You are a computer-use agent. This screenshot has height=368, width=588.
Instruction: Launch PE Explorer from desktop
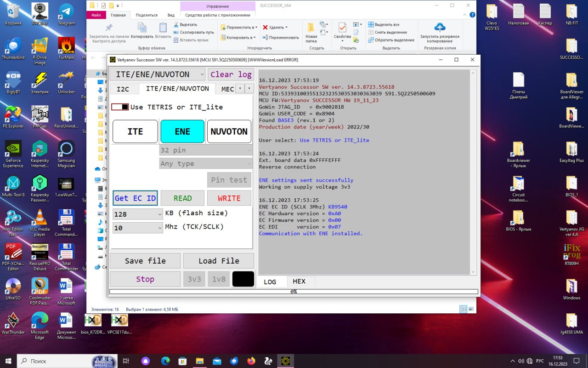pos(13,117)
